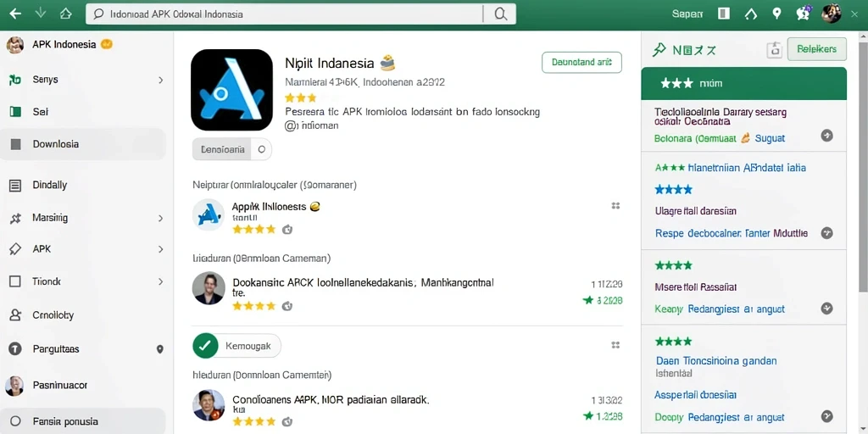Open Senys in the sidebar
Image resolution: width=868 pixels, height=434 pixels.
coord(46,80)
